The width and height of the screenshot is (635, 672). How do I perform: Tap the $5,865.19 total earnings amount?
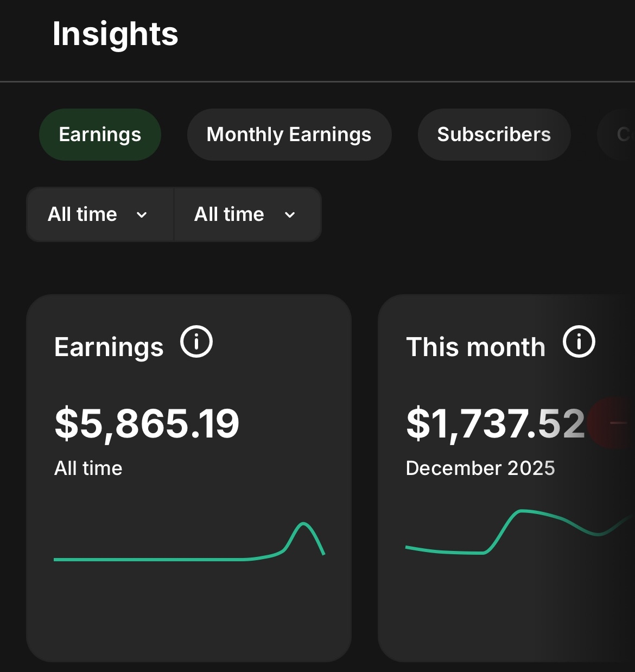[x=147, y=423]
